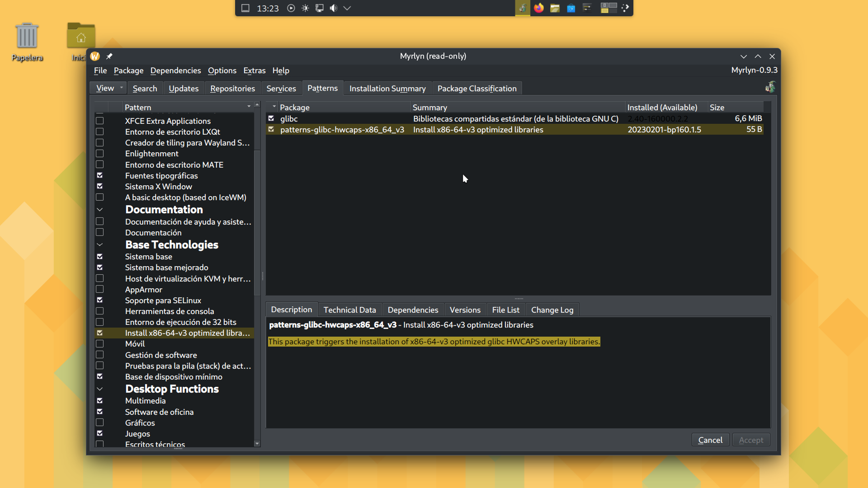This screenshot has width=868, height=488.
Task: Open the application launcher icon in panel
Action: tap(625, 8)
